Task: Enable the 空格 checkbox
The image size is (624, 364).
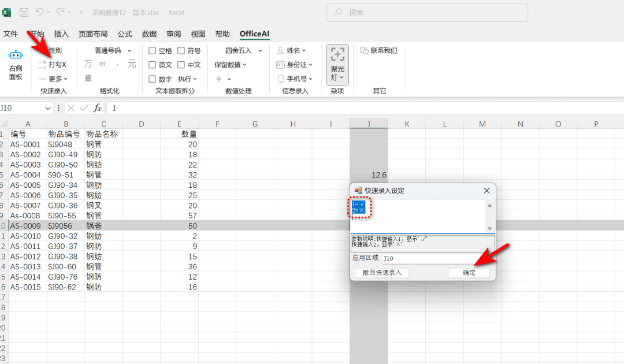Action: coord(152,50)
